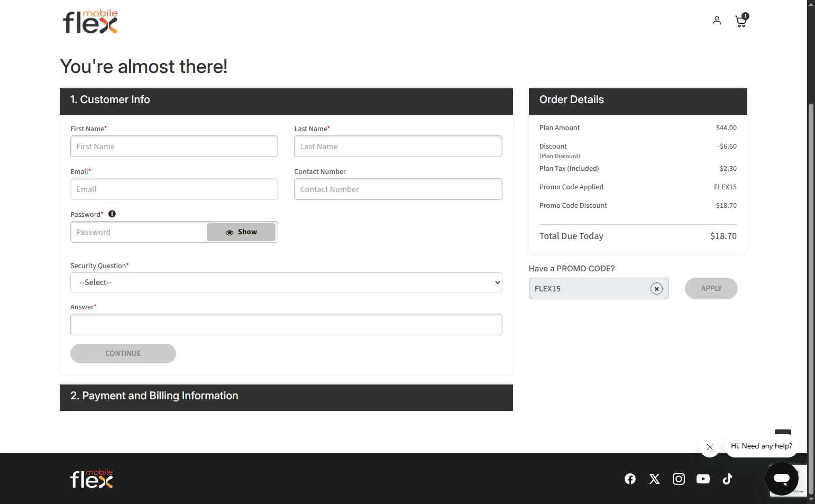The width and height of the screenshot is (815, 504).
Task: Focus the Last Name field
Action: 398,146
